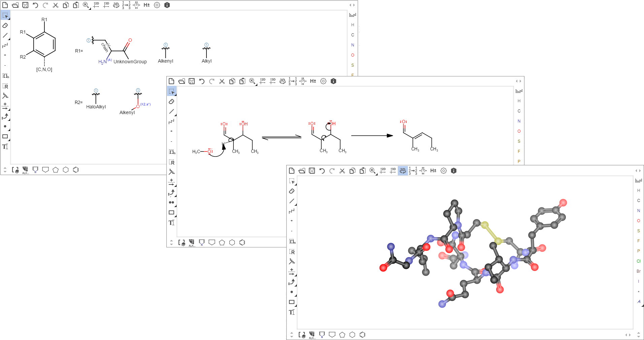Pick the benzene ring tool in bottom-right sketcher
644x340 pixels.
point(362,335)
